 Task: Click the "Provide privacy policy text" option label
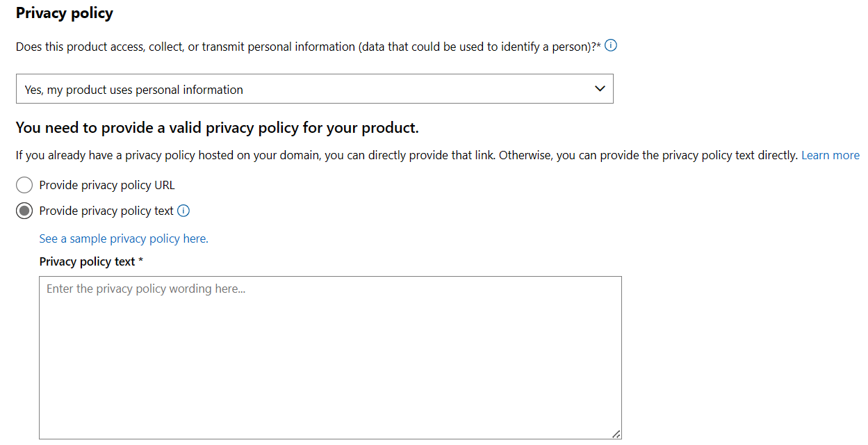click(106, 211)
